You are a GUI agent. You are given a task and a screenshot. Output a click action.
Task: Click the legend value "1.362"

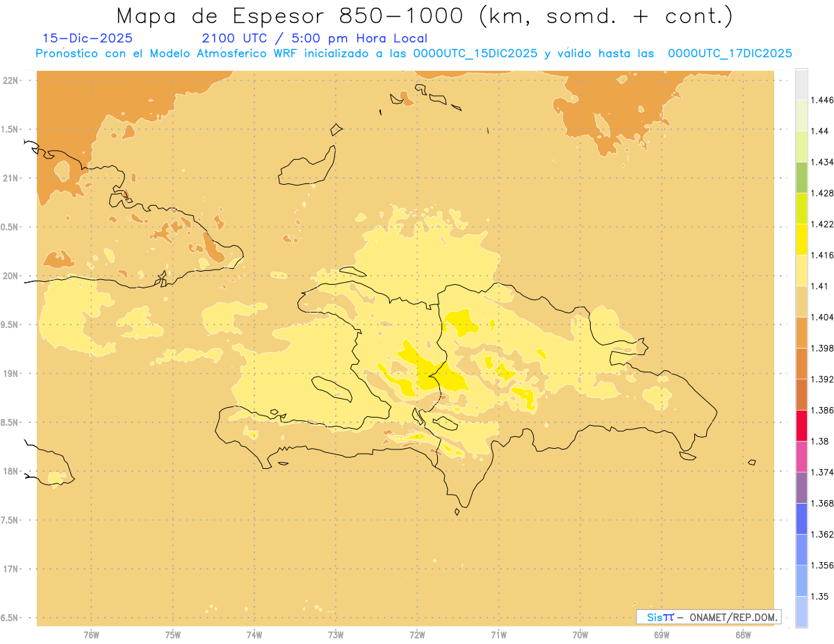coord(822,534)
